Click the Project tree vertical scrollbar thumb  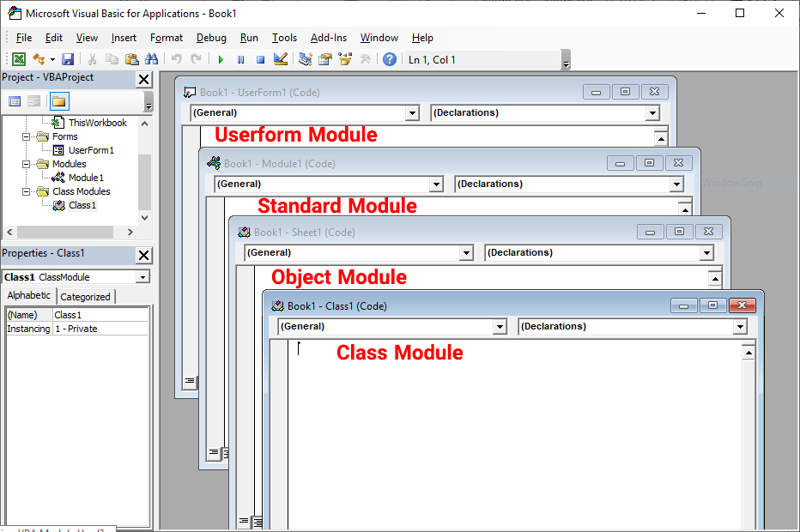tap(145, 182)
